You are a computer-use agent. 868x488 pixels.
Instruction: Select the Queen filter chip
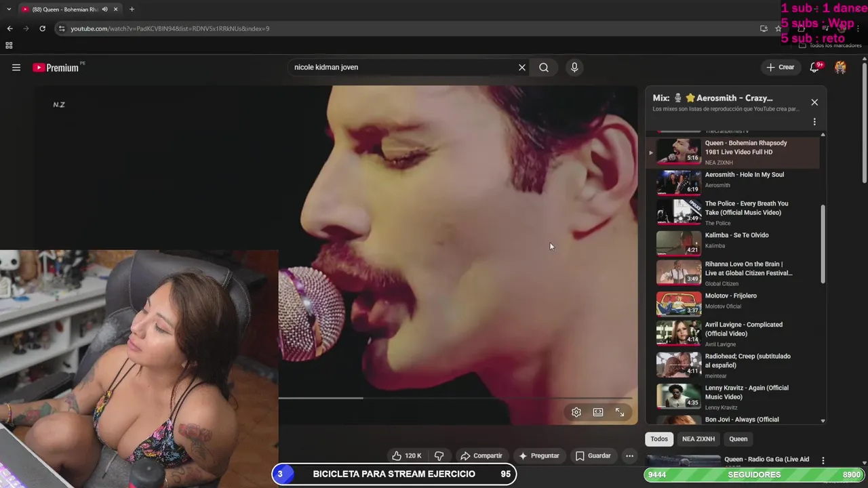tap(738, 439)
